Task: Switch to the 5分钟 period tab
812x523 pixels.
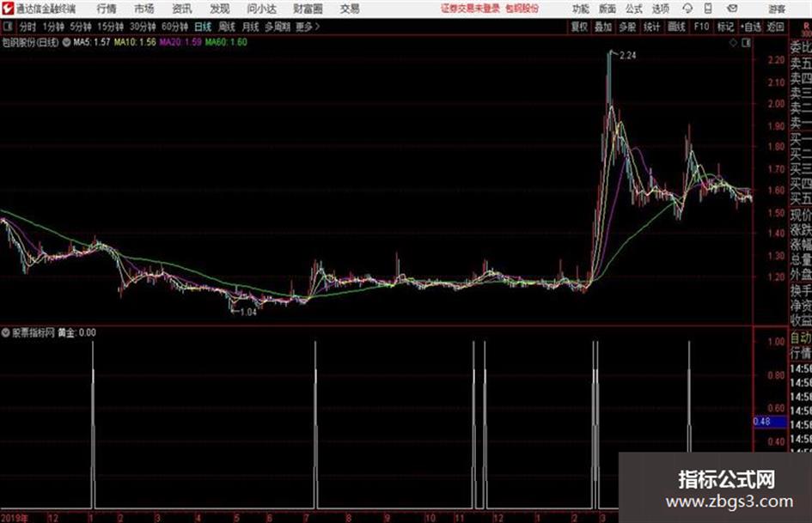Action: pyautogui.click(x=81, y=27)
